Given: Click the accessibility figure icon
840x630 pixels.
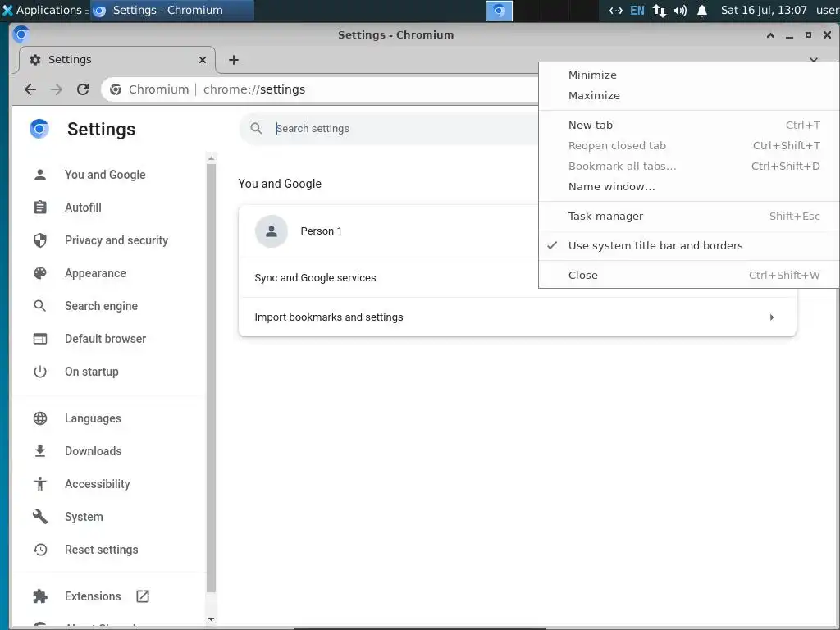Looking at the screenshot, I should [x=40, y=484].
